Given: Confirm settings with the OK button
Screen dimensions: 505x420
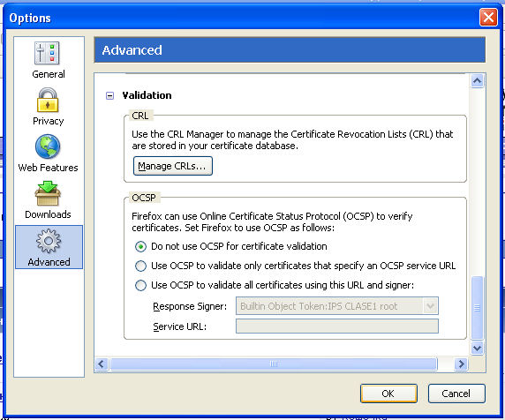Looking at the screenshot, I should pyautogui.click(x=388, y=394).
